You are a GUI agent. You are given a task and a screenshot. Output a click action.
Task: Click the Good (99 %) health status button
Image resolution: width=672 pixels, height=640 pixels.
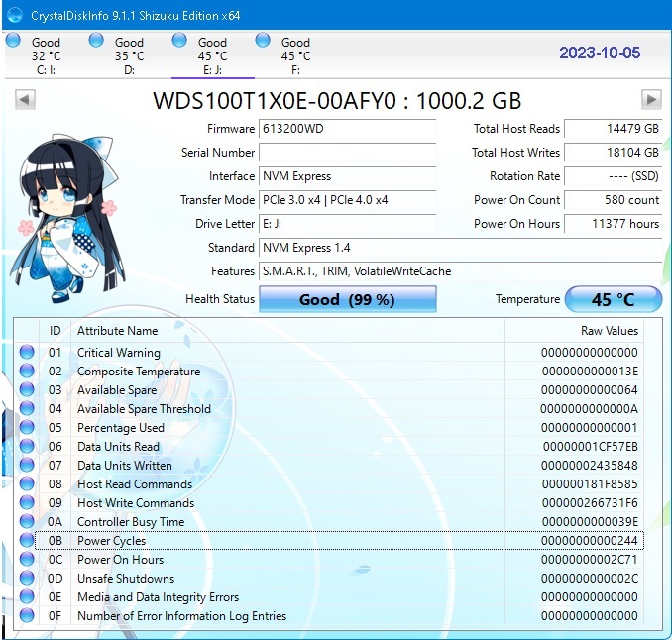tap(348, 299)
